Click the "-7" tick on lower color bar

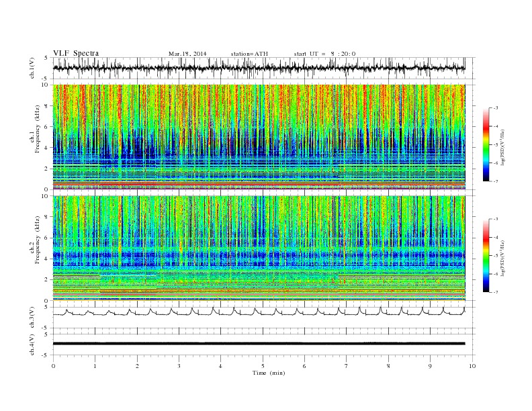496,292
